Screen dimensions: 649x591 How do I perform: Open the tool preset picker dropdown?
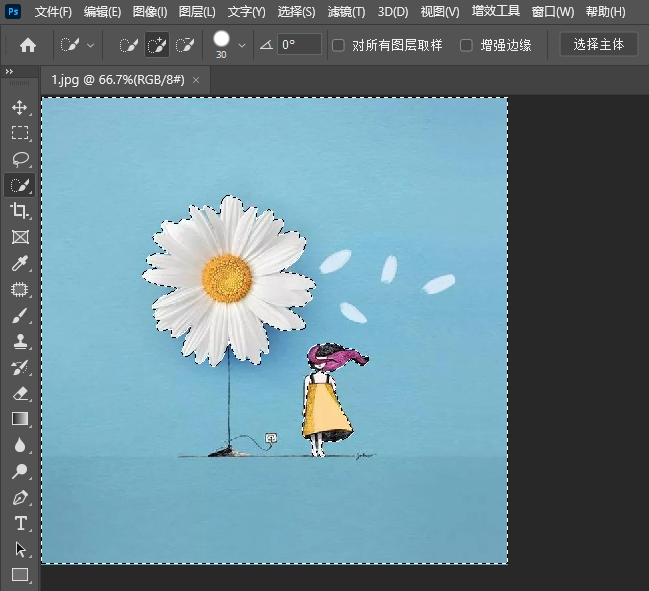78,45
